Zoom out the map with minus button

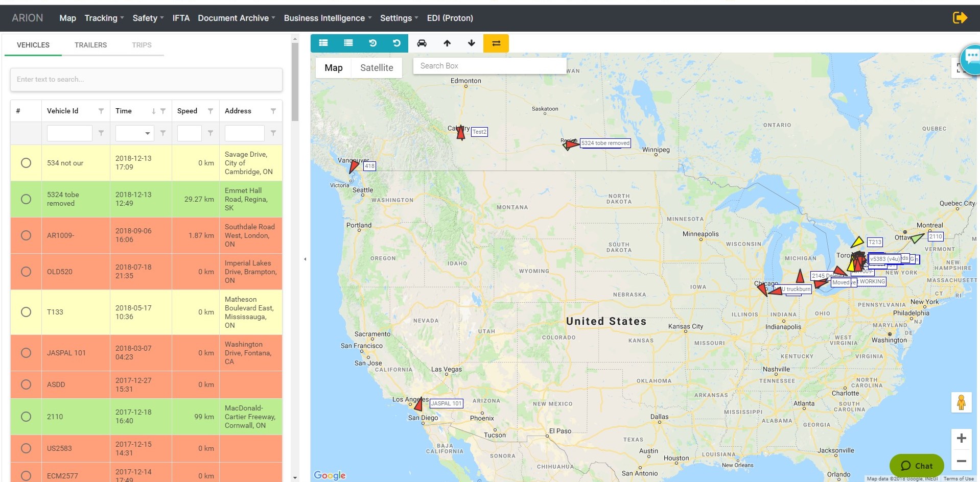point(961,461)
